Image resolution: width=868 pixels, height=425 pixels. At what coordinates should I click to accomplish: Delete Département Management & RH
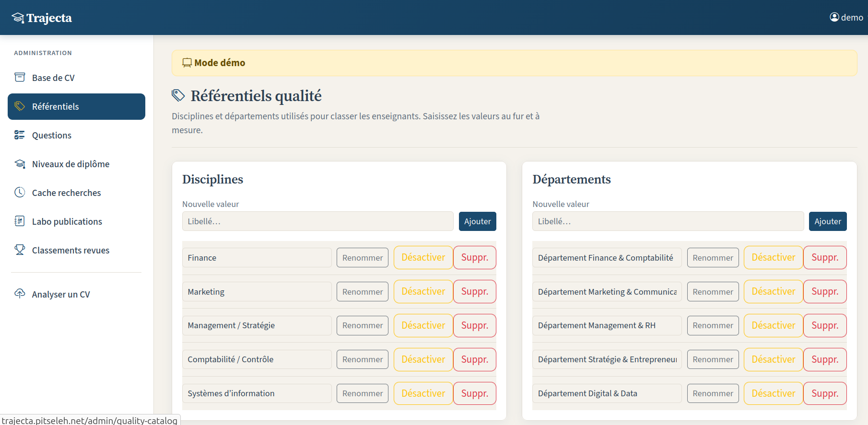pyautogui.click(x=825, y=325)
